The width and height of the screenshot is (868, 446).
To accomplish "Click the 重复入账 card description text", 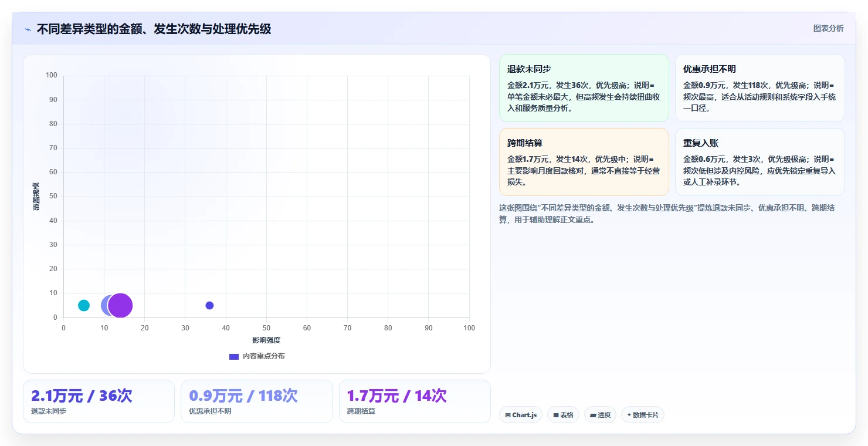I will point(759,171).
